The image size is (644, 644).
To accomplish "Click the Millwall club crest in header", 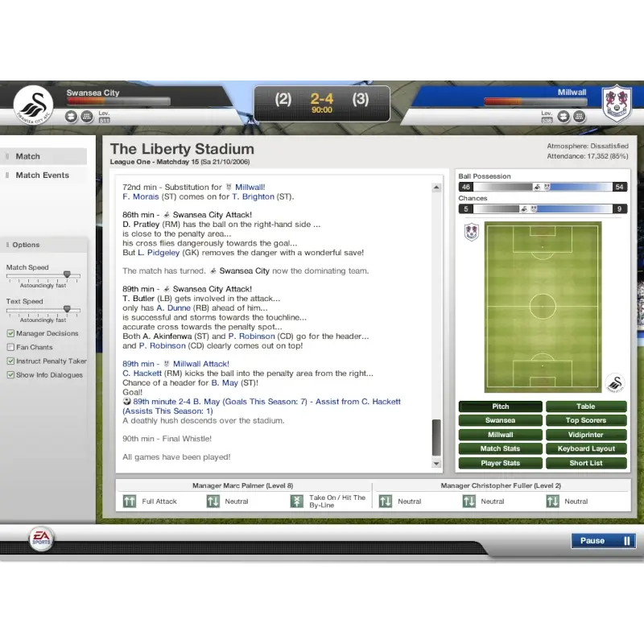I will (617, 103).
